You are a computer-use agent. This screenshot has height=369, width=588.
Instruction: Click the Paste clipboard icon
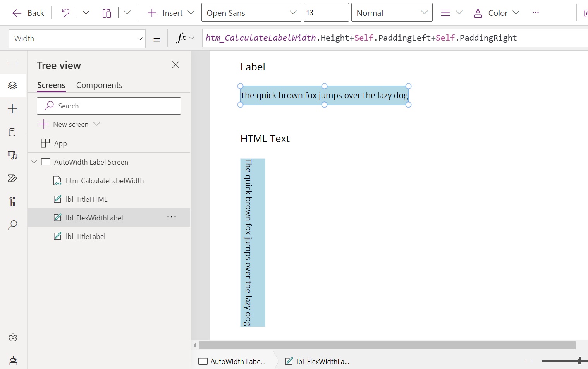(x=107, y=12)
